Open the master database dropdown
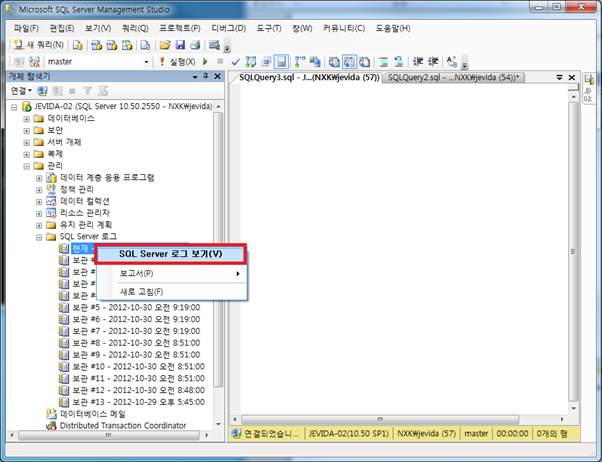 (x=146, y=62)
